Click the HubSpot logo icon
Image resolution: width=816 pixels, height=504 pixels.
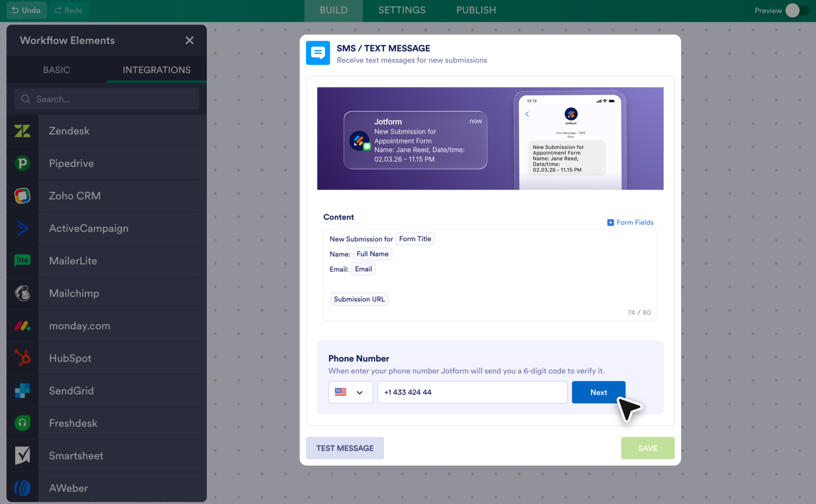[22, 358]
